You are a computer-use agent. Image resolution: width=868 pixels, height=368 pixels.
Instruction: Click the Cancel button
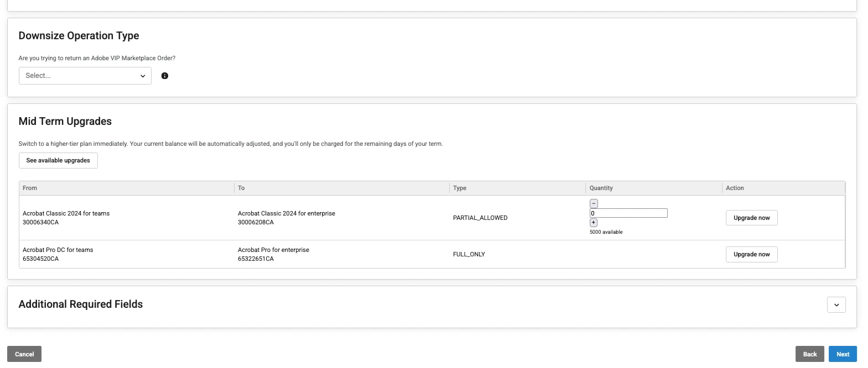24,354
